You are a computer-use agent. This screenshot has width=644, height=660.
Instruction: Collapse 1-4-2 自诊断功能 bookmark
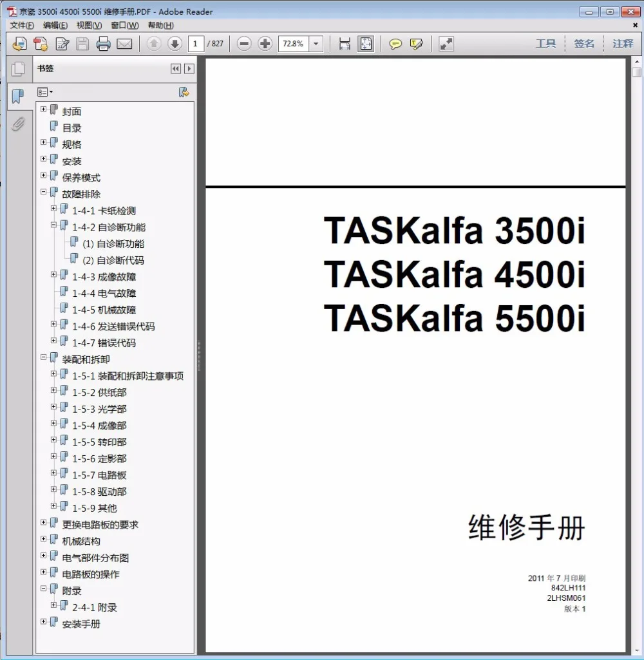click(54, 225)
